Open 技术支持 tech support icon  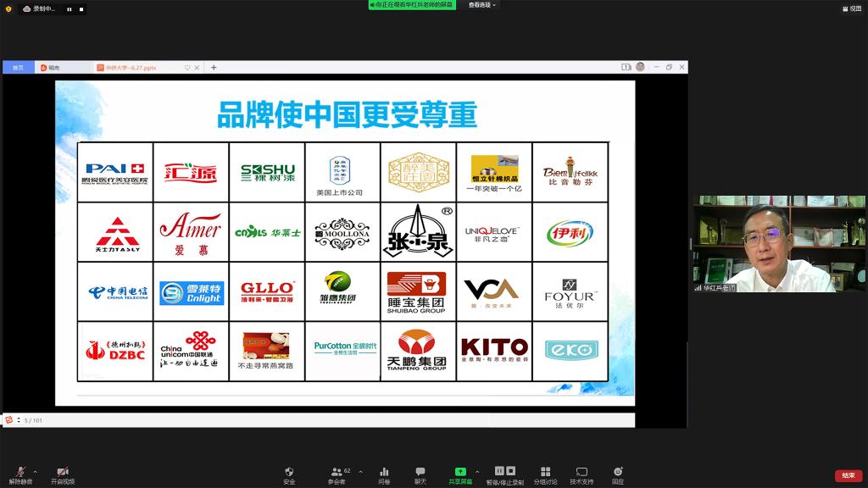581,474
